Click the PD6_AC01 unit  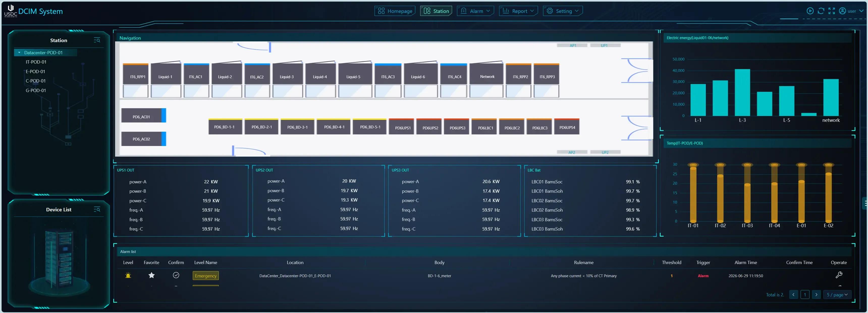click(x=144, y=116)
